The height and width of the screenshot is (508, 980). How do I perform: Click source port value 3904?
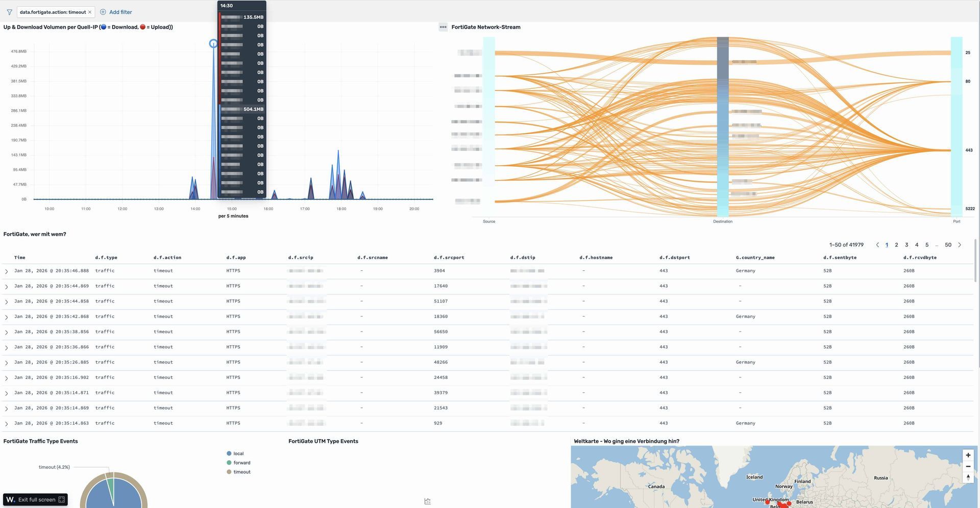tap(439, 271)
